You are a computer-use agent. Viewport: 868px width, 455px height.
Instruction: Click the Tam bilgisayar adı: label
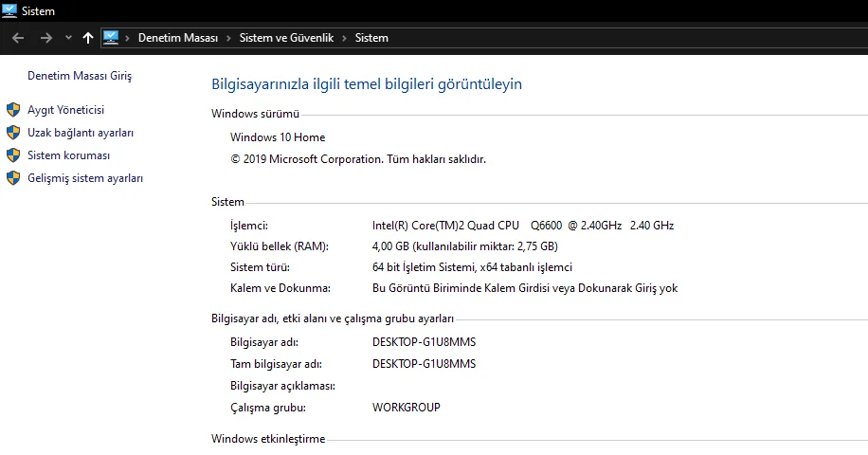click(277, 364)
